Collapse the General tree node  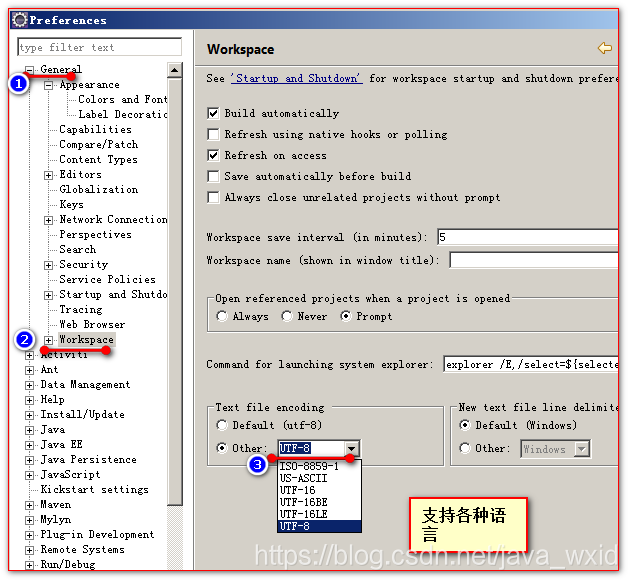tap(29, 70)
